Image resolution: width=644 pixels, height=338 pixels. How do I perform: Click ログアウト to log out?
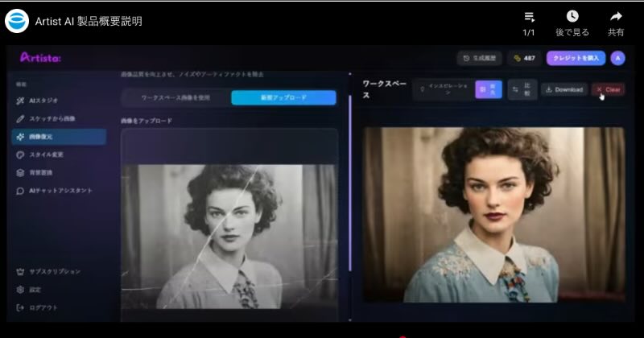pos(42,307)
